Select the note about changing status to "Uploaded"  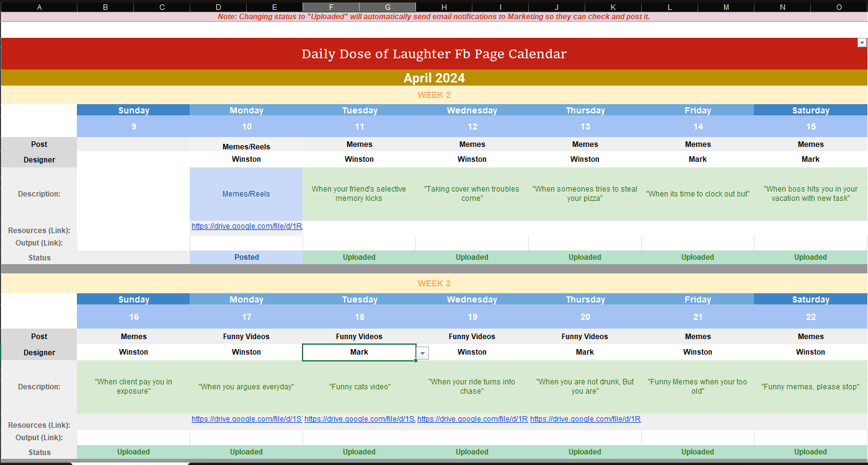click(x=434, y=17)
